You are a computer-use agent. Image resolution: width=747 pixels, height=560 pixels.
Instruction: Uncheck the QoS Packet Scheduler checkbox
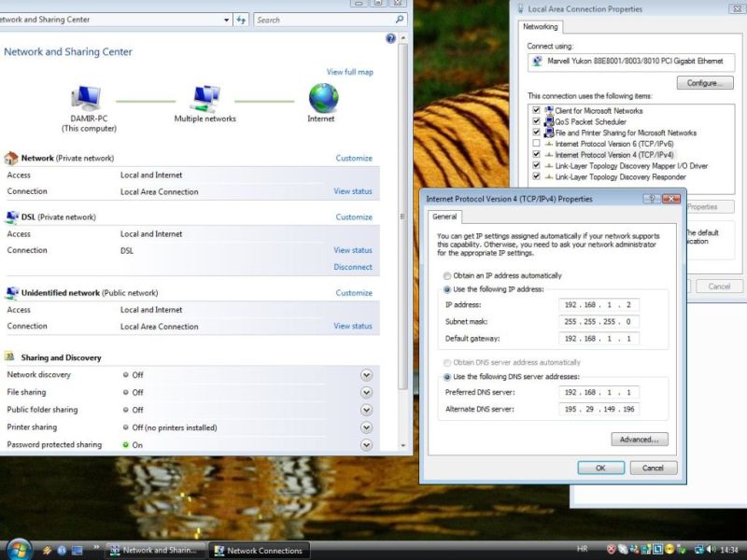tap(536, 121)
